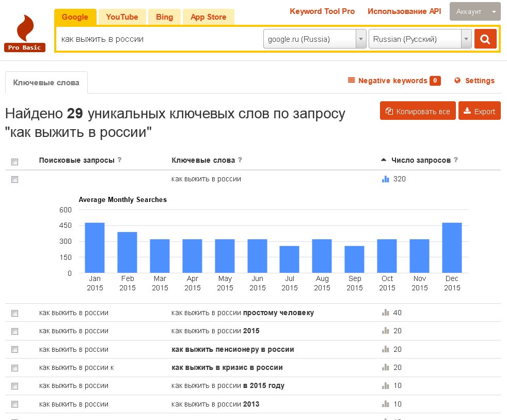
Task: Click the Negative keywords list icon
Action: pyautogui.click(x=351, y=80)
